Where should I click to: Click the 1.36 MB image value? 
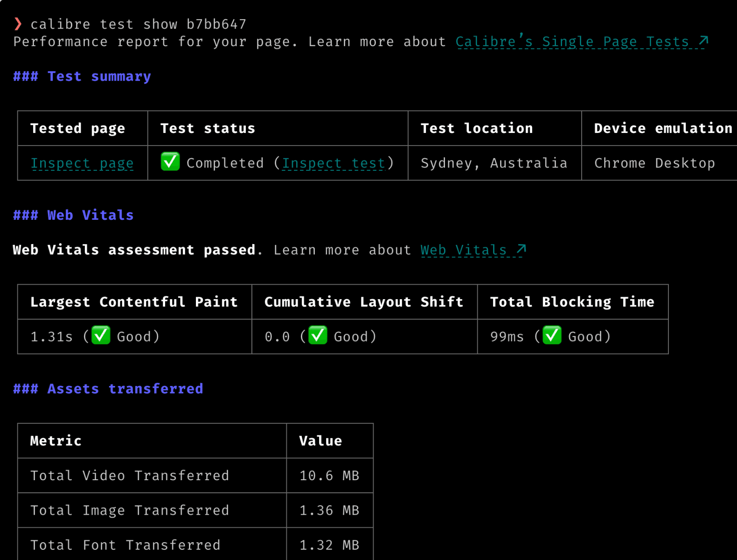pyautogui.click(x=329, y=511)
